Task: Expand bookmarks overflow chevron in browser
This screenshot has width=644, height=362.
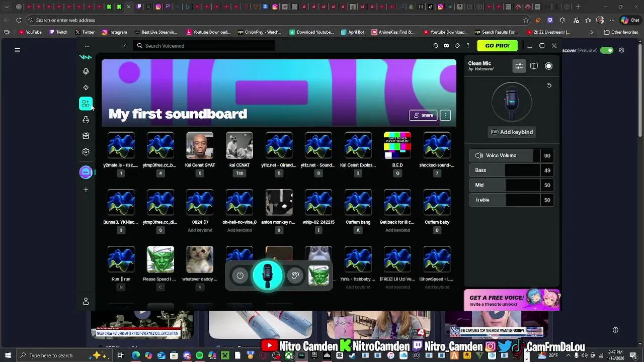Action: (592, 32)
